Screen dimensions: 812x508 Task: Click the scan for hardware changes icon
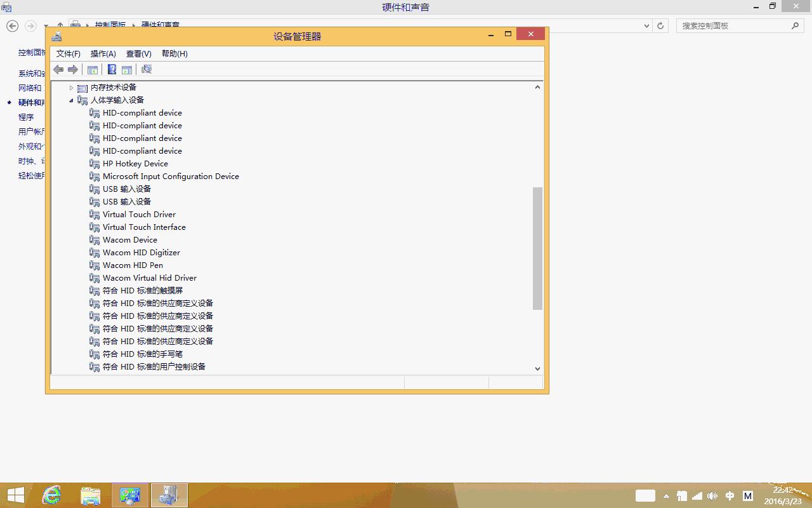[147, 70]
